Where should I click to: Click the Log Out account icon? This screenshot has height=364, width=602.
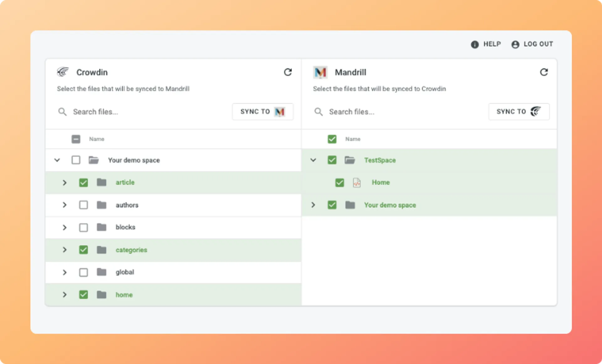pyautogui.click(x=515, y=44)
